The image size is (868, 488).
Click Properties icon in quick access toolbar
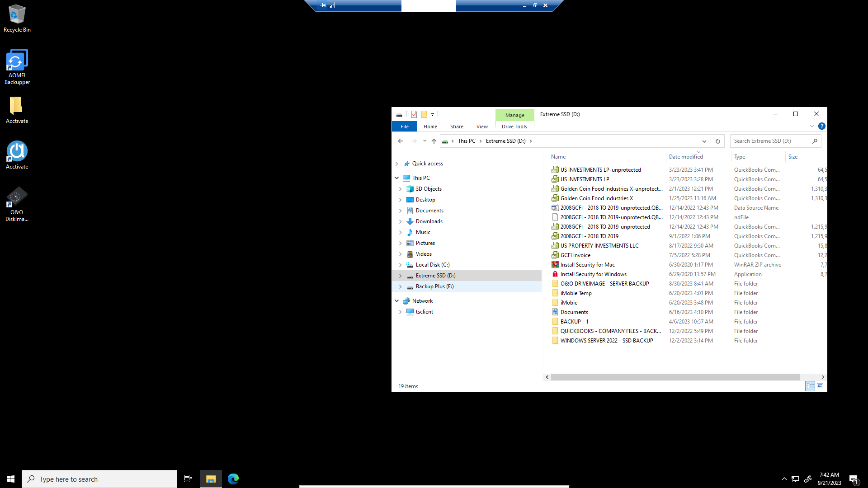click(414, 114)
